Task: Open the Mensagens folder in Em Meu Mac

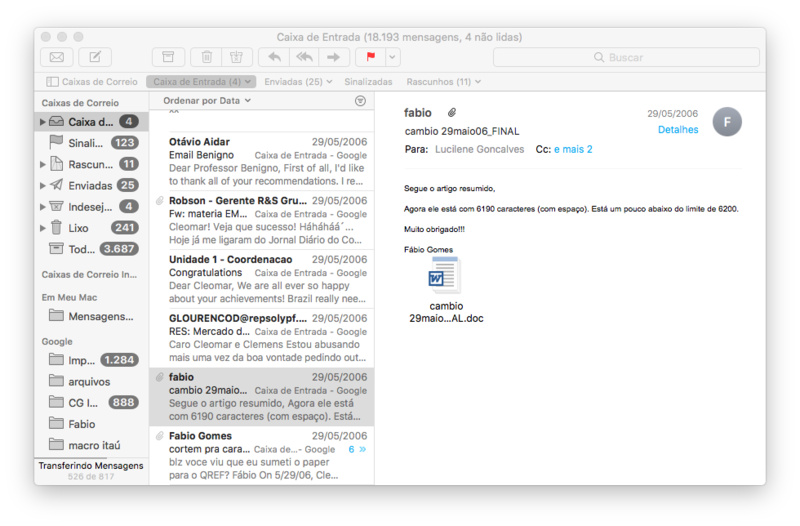Action: tap(92, 316)
